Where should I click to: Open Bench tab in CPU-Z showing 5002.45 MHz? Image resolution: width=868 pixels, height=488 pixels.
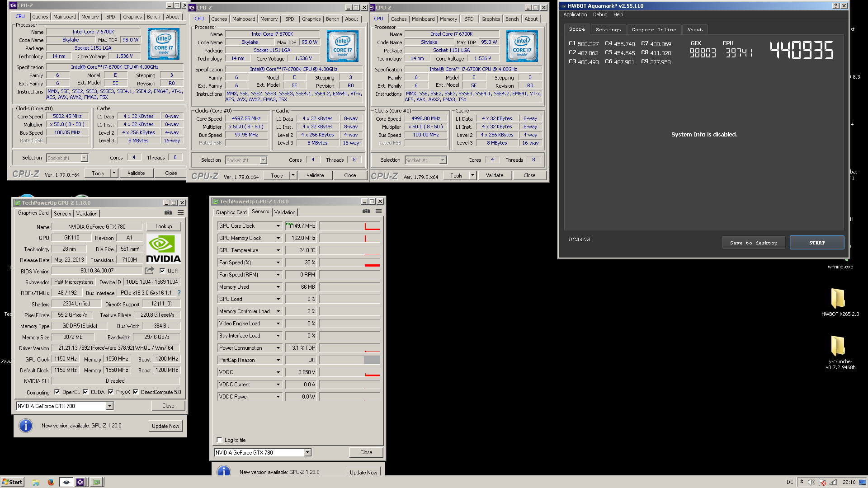click(x=153, y=17)
